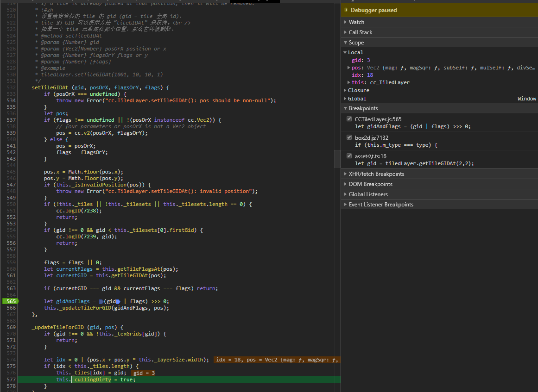This screenshot has height=392, width=538.
Task: Click the code editor vertical scrollbar thumb
Action: pos(337,159)
